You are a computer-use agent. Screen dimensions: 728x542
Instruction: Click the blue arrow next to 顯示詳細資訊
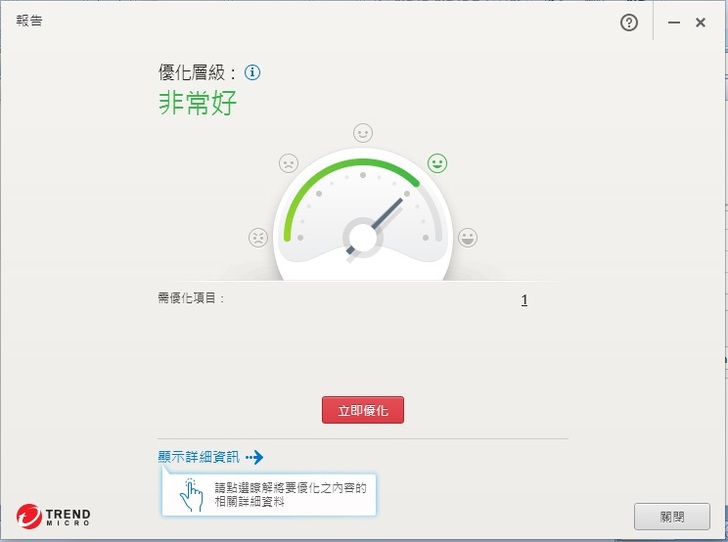(254, 457)
